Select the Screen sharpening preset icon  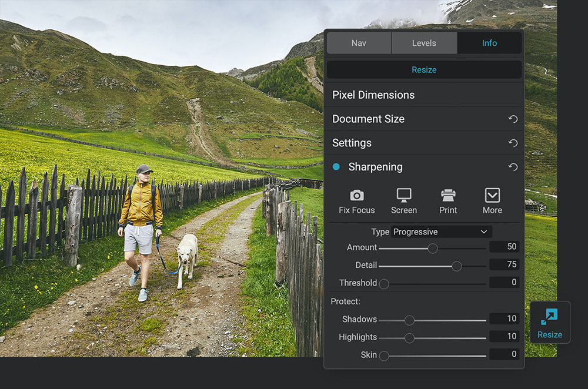(x=403, y=196)
